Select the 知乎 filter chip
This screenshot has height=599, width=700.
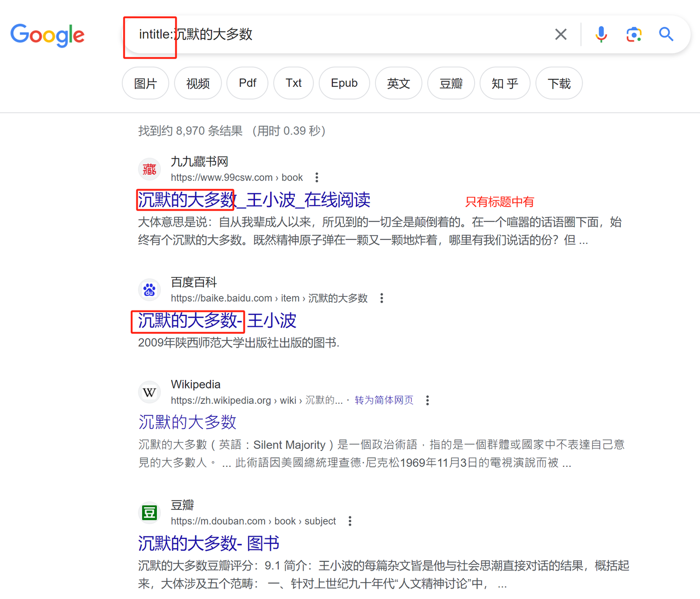pyautogui.click(x=505, y=84)
